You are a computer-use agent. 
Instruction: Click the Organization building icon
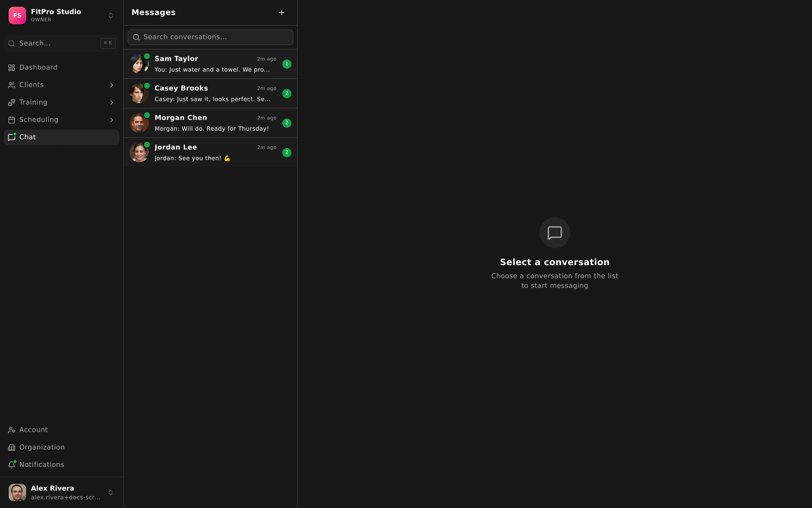pyautogui.click(x=12, y=448)
